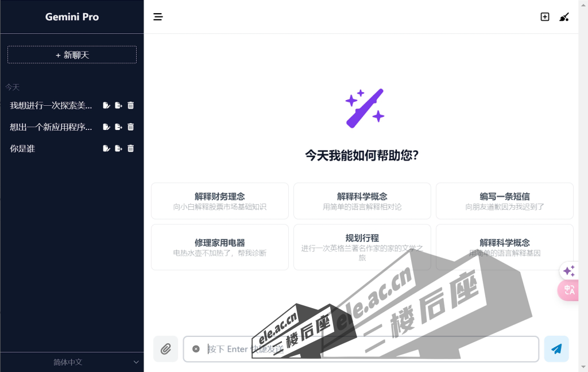588x372 pixels.
Task: Open the 编写一条短信 suggestion card
Action: pyautogui.click(x=504, y=201)
